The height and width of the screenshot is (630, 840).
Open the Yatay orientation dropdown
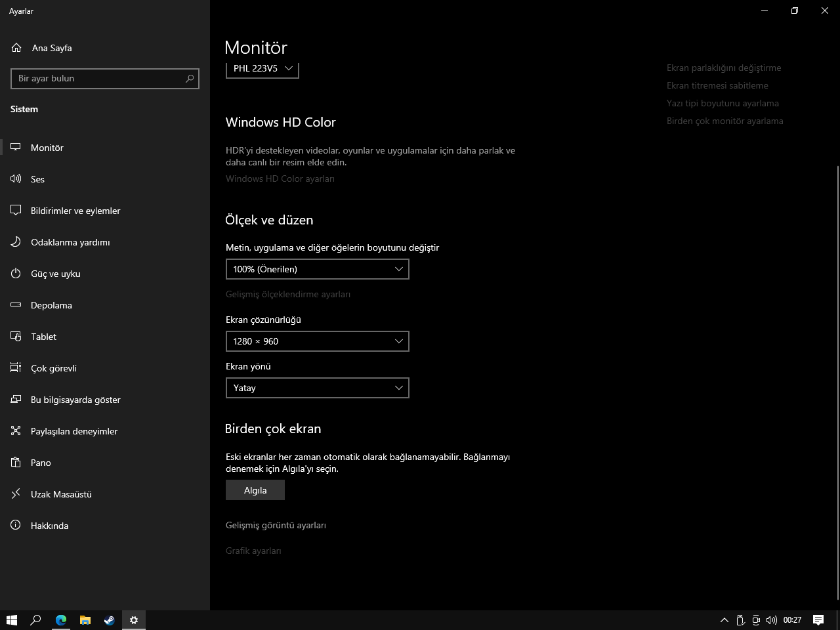[x=318, y=388]
